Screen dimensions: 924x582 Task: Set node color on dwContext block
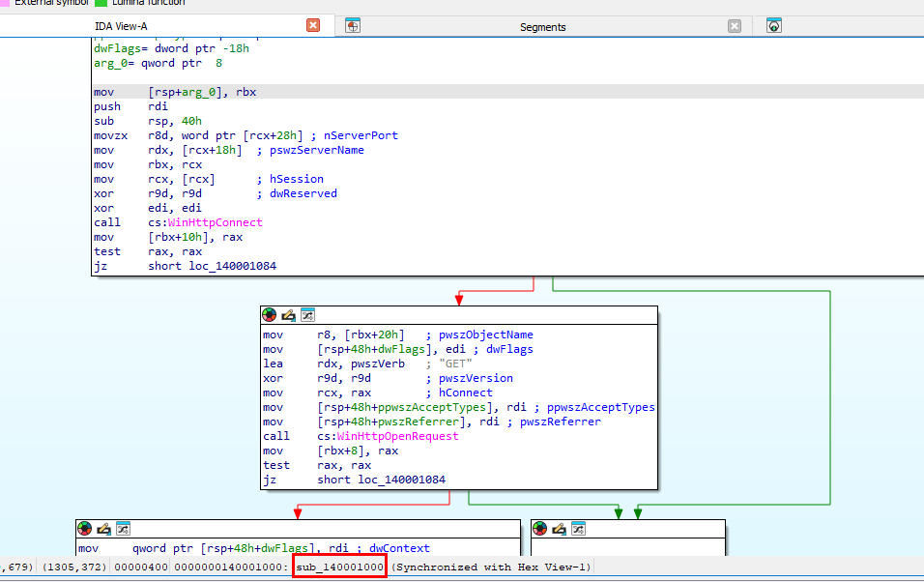[x=86, y=529]
